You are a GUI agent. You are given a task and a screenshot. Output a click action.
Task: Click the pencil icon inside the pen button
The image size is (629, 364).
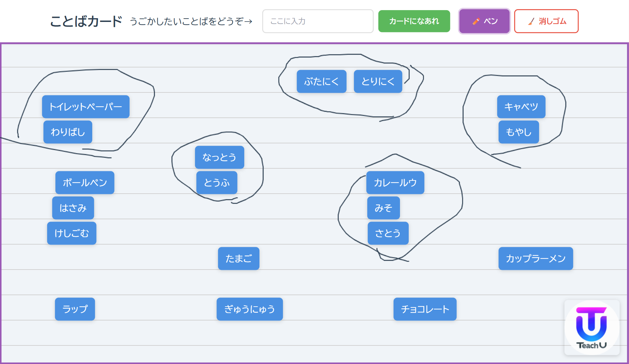click(476, 21)
